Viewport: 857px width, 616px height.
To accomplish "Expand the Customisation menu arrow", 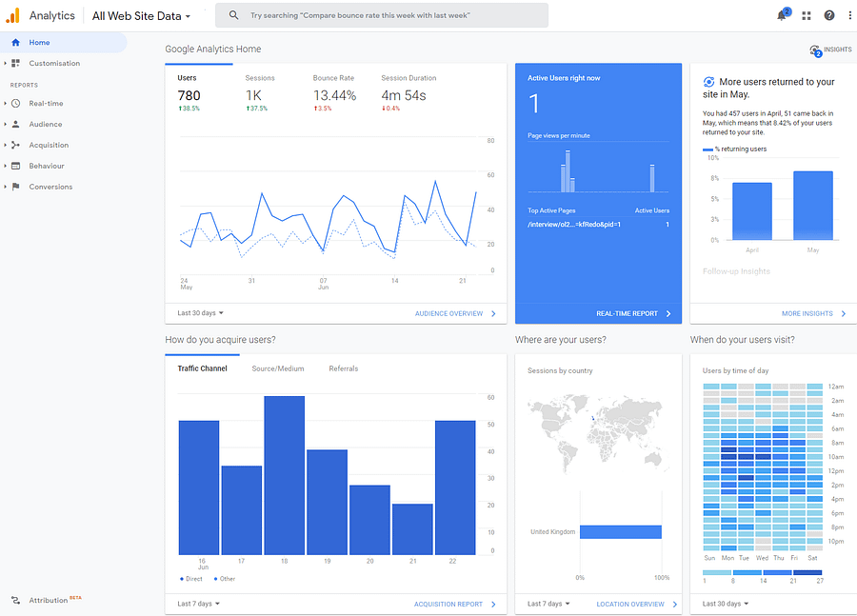I will [5, 64].
